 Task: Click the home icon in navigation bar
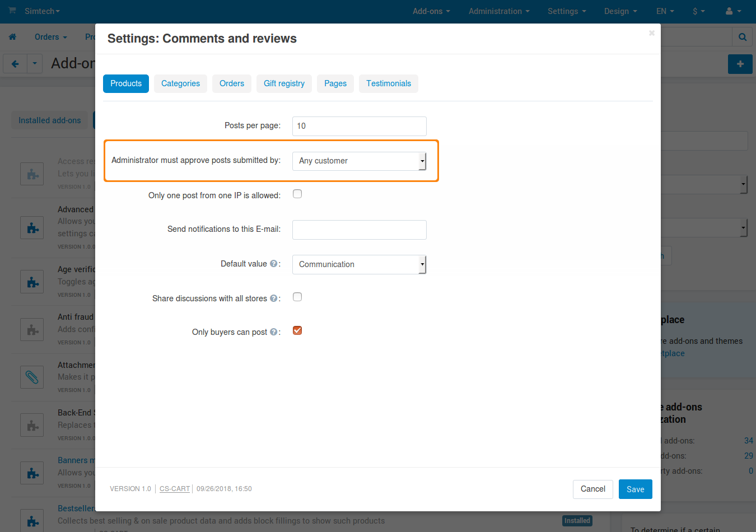pos(12,37)
